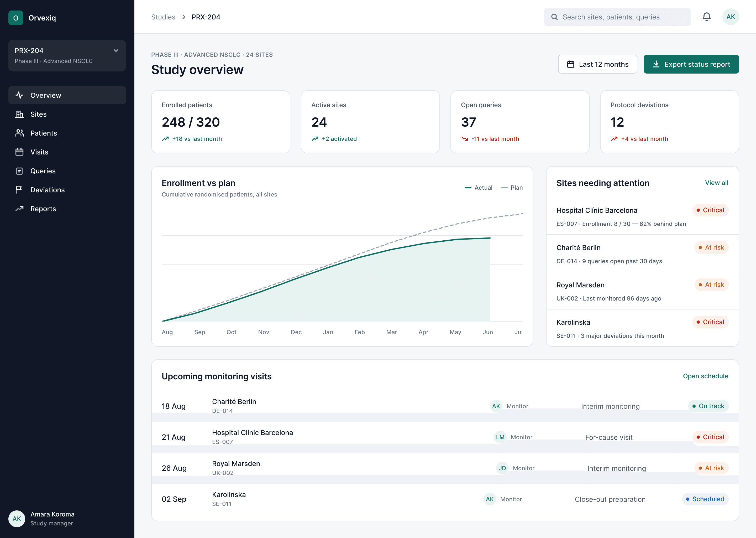The image size is (756, 538).
Task: Open the Visits section
Action: point(67,152)
